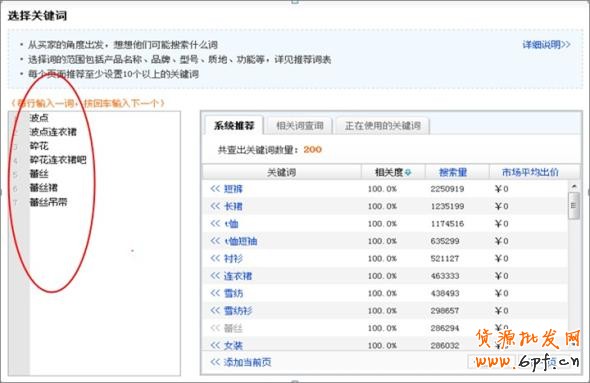The image size is (590, 383).
Task: Select the keyword link 女装
Action: click(x=233, y=345)
